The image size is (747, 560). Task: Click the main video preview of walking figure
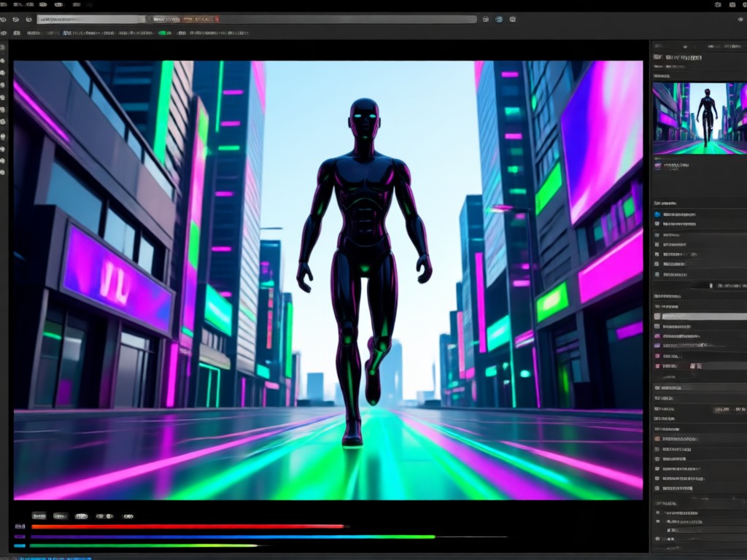328,280
